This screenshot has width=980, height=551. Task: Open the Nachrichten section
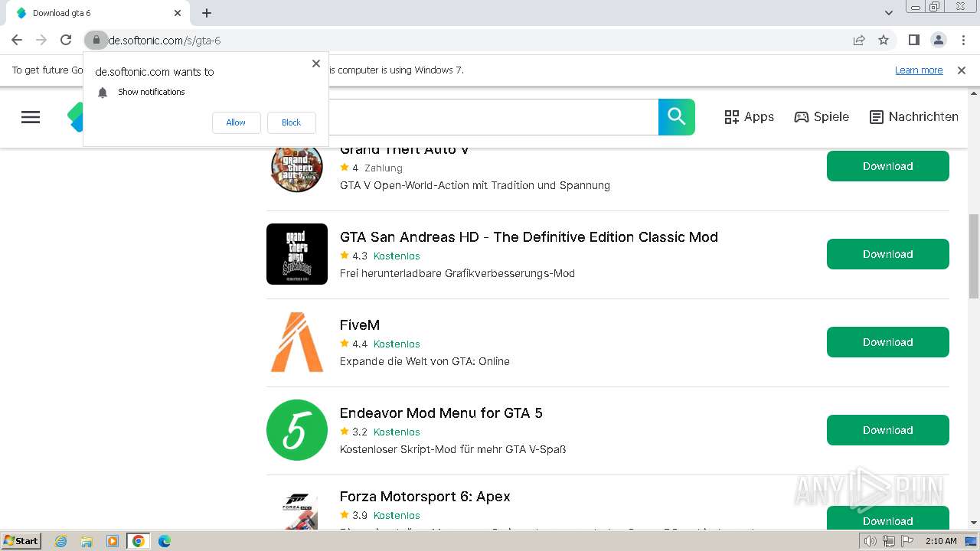click(914, 117)
